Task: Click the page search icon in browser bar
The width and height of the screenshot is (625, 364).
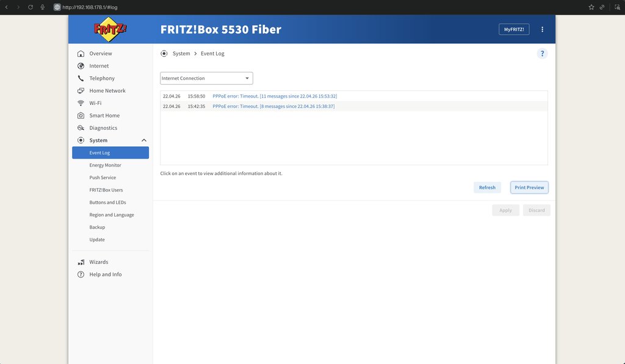Action: (x=617, y=7)
